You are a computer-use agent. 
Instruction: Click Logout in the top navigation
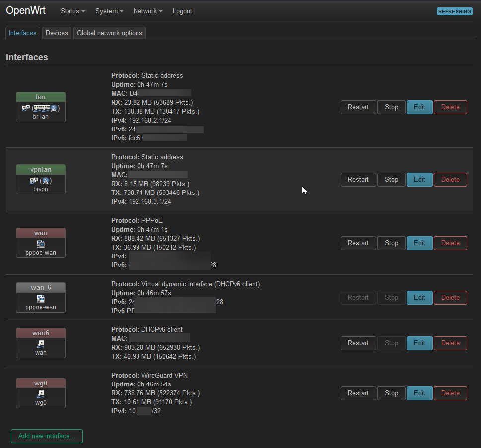pyautogui.click(x=182, y=11)
